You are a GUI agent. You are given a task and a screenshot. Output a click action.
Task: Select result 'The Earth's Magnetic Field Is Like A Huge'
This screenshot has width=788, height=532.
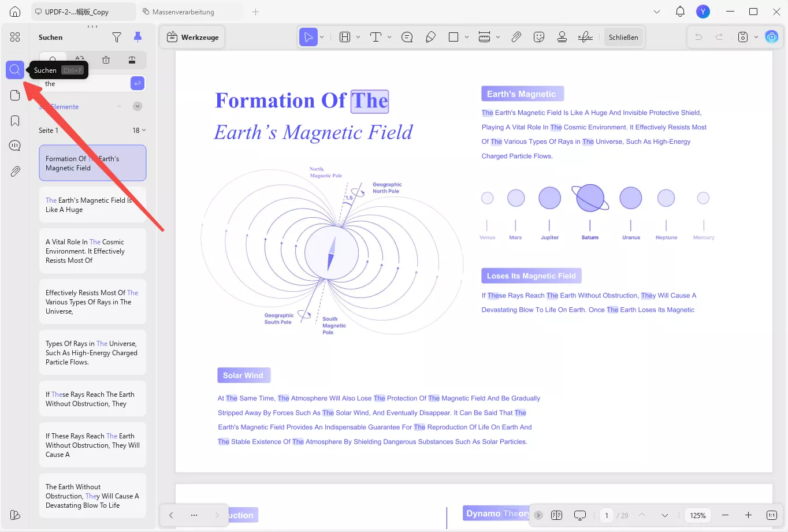point(92,205)
